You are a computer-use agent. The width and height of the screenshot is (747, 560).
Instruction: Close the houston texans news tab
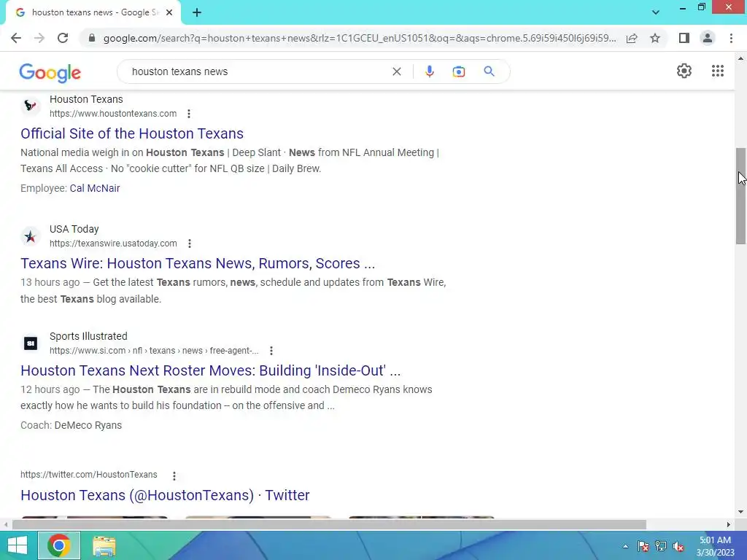(169, 12)
